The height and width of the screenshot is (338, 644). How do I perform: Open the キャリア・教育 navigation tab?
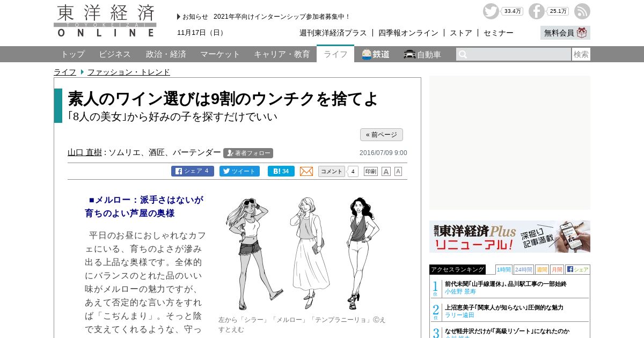(x=282, y=54)
